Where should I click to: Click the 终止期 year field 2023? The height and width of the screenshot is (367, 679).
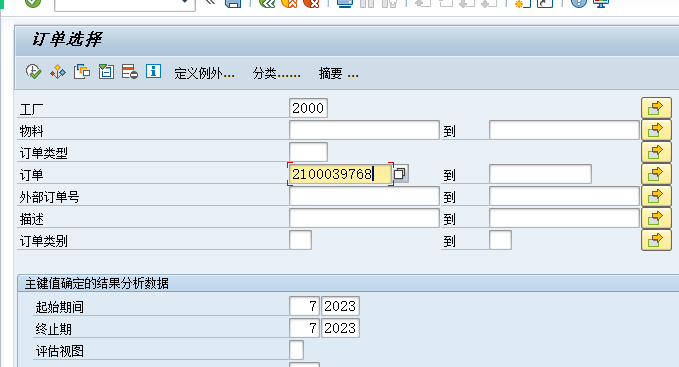point(340,328)
